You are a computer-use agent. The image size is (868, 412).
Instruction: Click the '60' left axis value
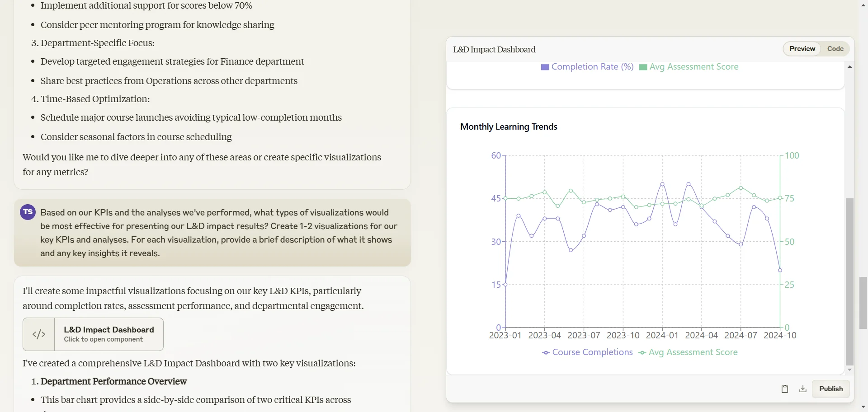click(496, 156)
